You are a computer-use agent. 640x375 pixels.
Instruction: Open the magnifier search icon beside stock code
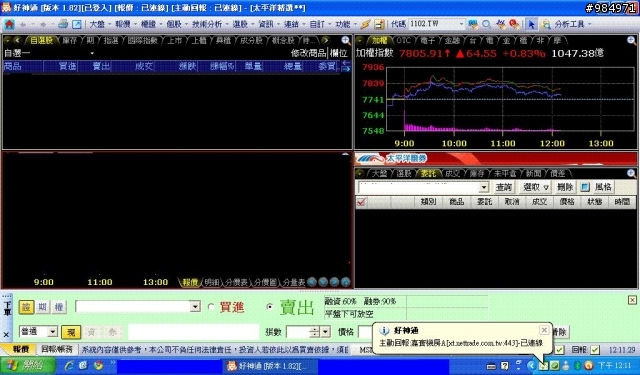point(486,24)
